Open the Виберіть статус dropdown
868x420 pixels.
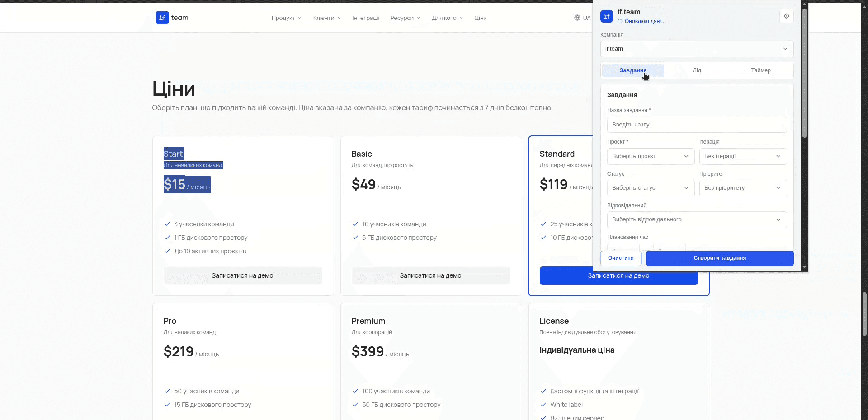651,188
